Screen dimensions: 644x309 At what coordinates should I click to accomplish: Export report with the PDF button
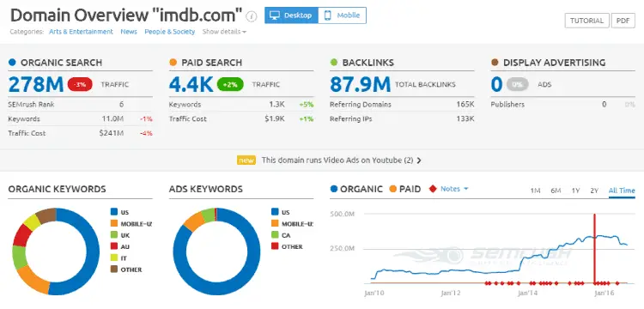pyautogui.click(x=623, y=21)
